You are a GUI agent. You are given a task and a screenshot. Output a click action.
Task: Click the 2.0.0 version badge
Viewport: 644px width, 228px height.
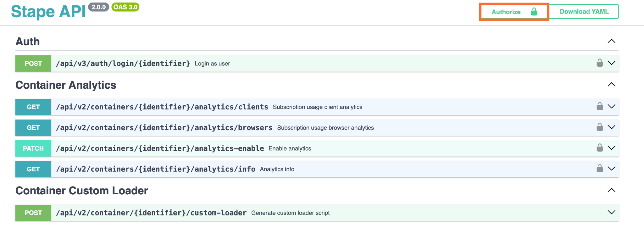(98, 7)
